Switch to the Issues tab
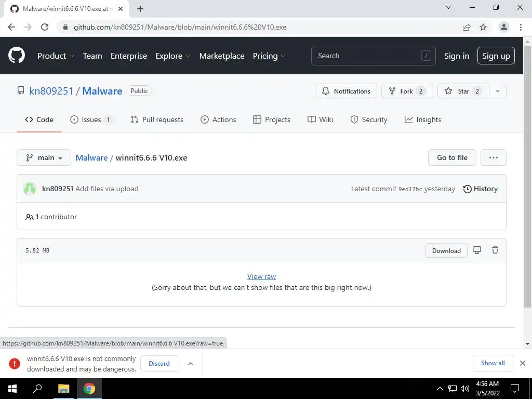This screenshot has width=532, height=399. (x=91, y=119)
